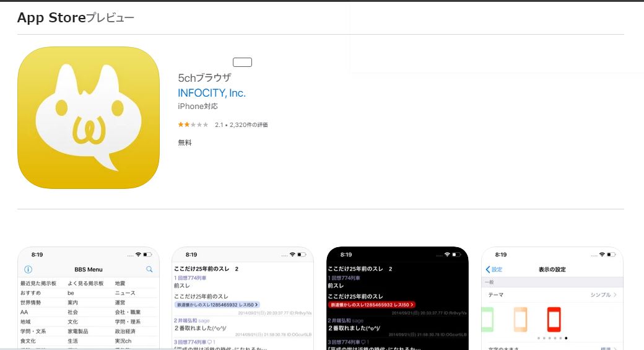
Task: Open the dark theme thread screenshot thumbnail
Action: tap(397, 298)
